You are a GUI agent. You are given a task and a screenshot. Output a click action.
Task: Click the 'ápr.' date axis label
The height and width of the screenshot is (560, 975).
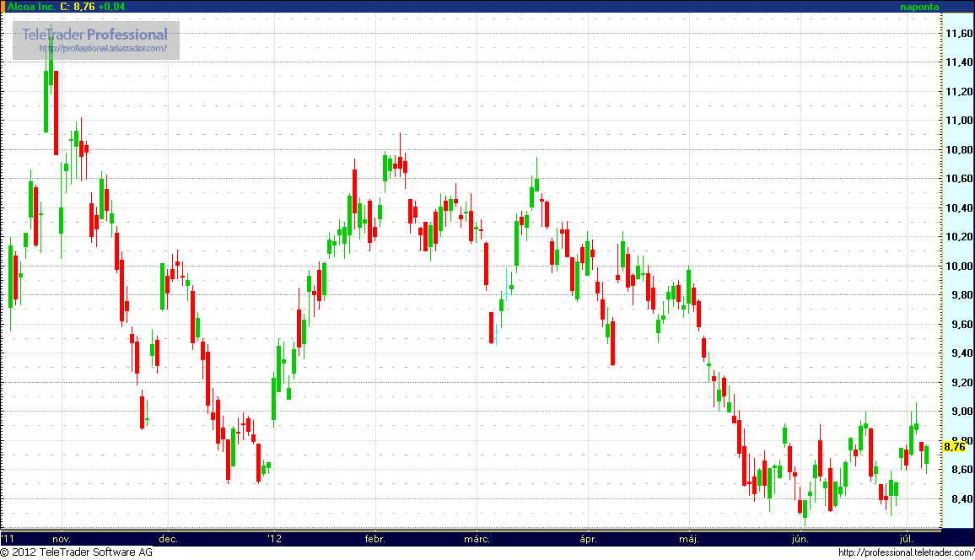point(588,539)
